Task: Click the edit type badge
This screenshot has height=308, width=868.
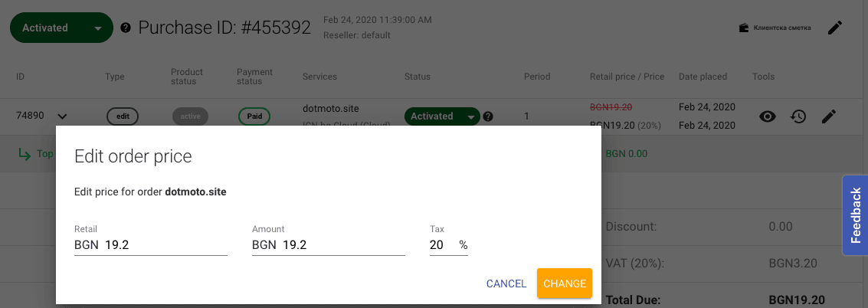Action: [123, 116]
